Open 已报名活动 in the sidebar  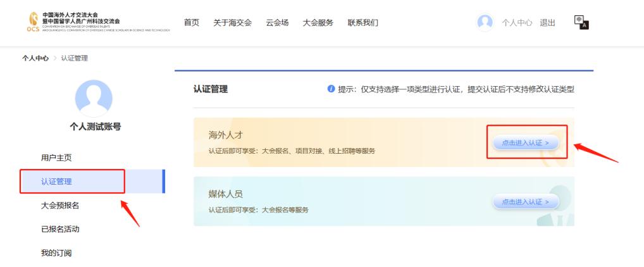click(60, 229)
